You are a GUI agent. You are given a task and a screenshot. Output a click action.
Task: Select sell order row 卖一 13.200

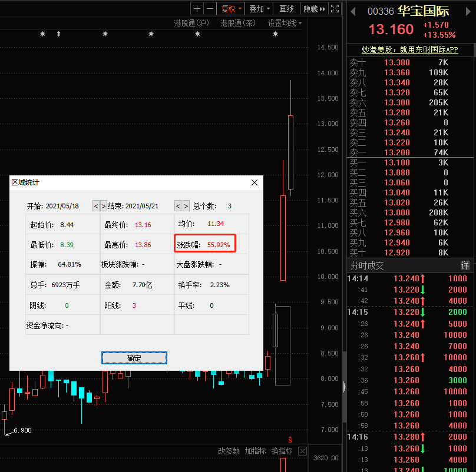click(410, 152)
